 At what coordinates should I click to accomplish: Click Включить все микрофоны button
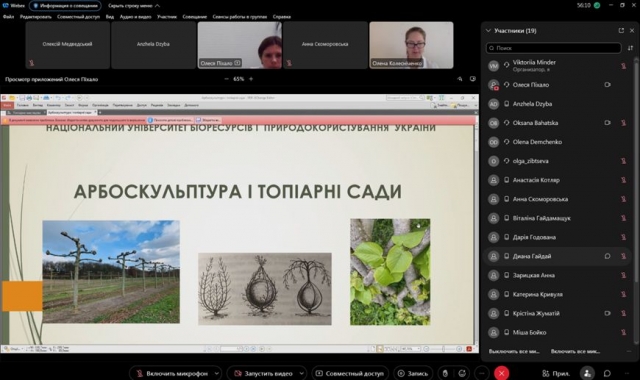(x=575, y=351)
